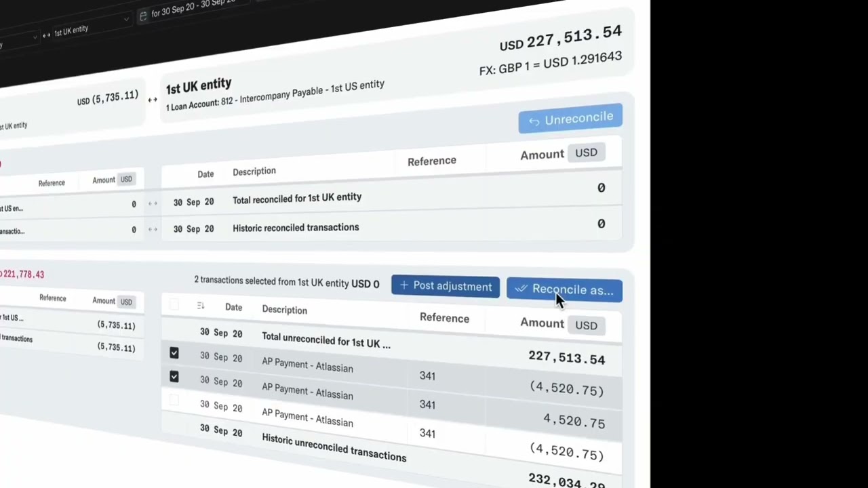Click the 1st UK entity card heading
Viewport: 868px width, 488px height.
tap(199, 86)
